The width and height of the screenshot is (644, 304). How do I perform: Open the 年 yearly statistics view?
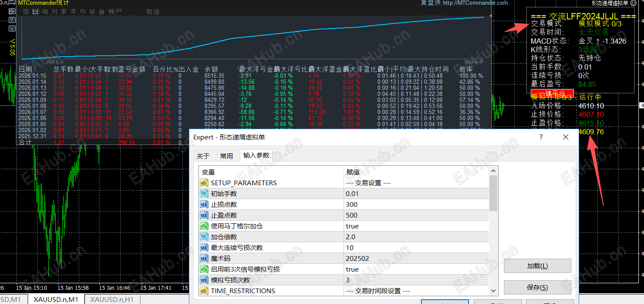coord(73,12)
